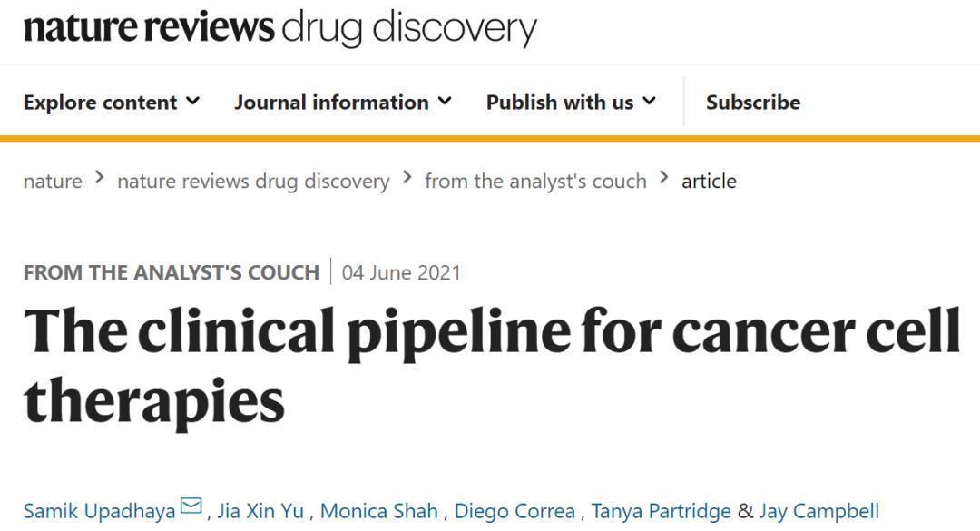980x531 pixels.
Task: Click author link Jia Xin Yu
Action: (x=260, y=510)
